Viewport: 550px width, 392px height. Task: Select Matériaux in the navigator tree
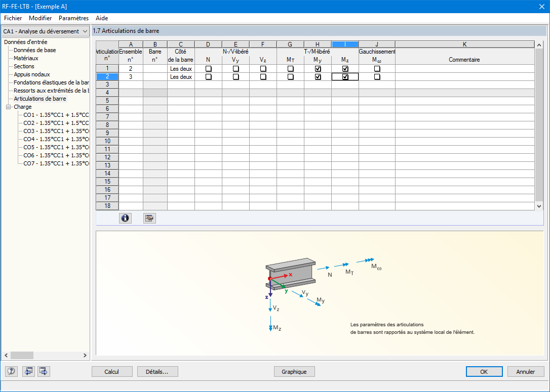[26, 58]
